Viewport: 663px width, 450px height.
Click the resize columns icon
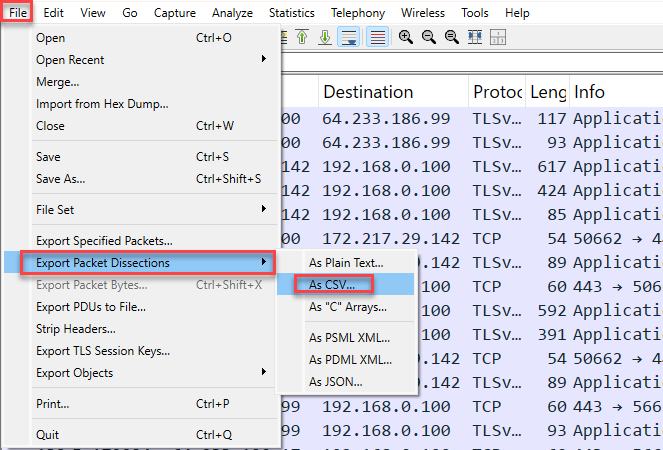coord(475,37)
